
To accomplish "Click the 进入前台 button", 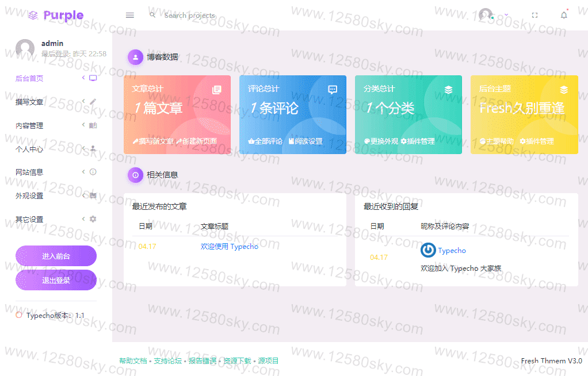I will tap(56, 256).
